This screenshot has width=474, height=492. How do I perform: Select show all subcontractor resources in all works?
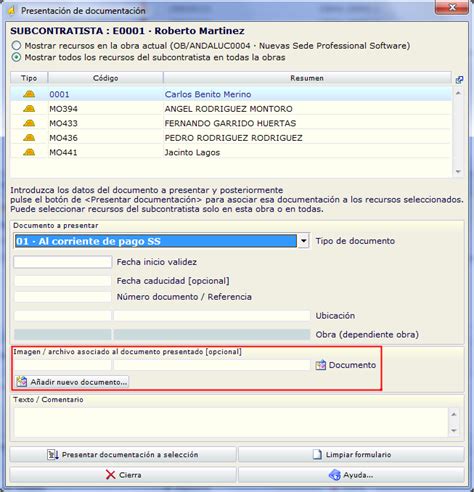(x=16, y=57)
